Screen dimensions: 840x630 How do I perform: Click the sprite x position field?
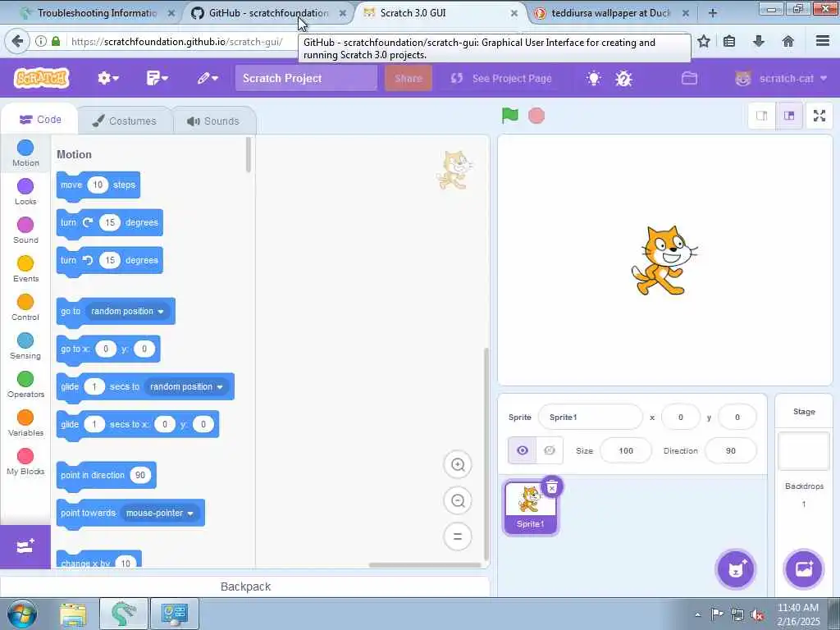click(x=681, y=417)
